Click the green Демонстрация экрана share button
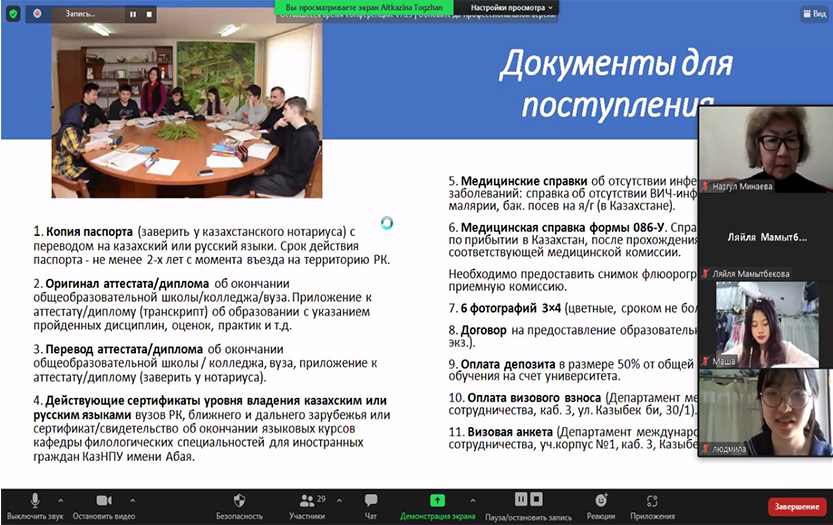Image resolution: width=833 pixels, height=525 pixels. 437,503
